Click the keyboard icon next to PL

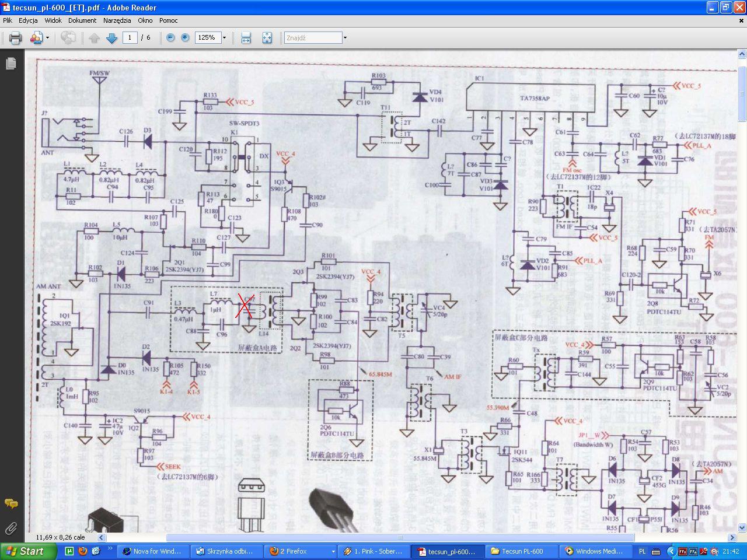click(x=655, y=551)
